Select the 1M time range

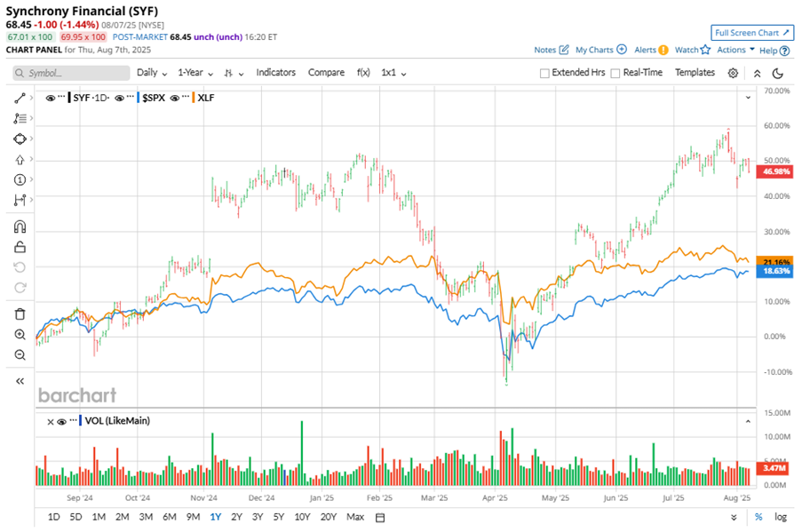(x=99, y=517)
